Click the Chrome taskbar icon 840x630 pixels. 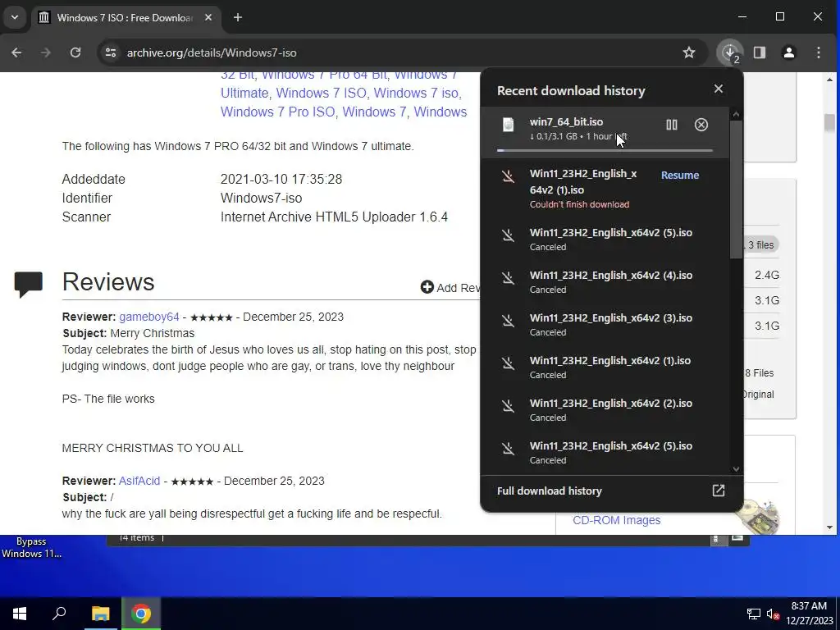click(141, 614)
